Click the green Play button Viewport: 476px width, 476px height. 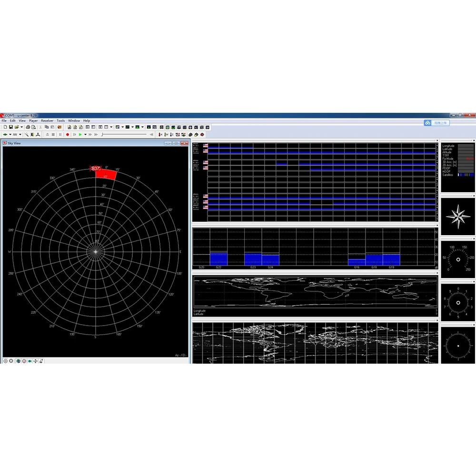pyautogui.click(x=80, y=135)
